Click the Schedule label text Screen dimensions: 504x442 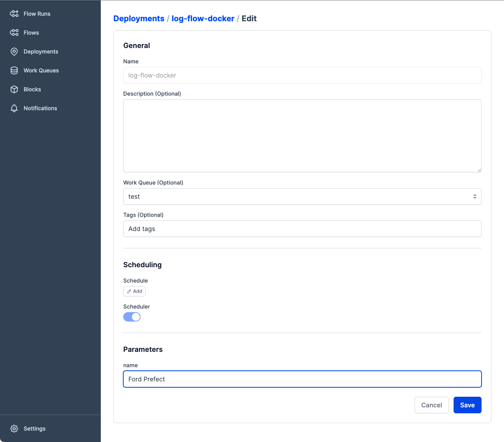pos(135,281)
